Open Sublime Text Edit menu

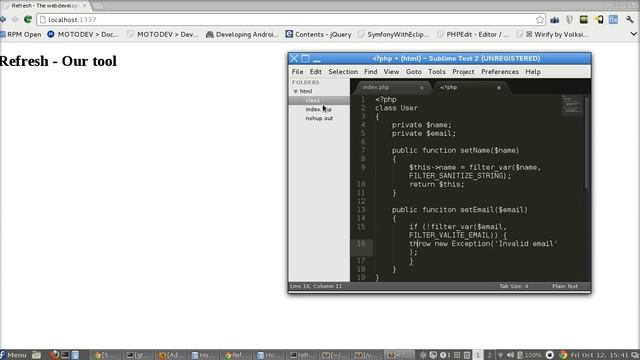coord(316,71)
